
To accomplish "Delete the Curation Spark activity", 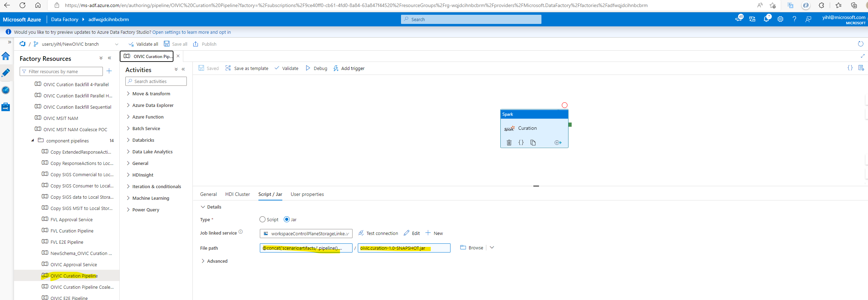I will [x=509, y=142].
